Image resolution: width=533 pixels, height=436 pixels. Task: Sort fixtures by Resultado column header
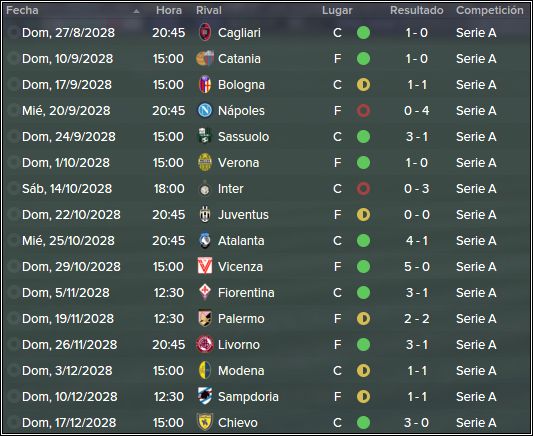(416, 10)
